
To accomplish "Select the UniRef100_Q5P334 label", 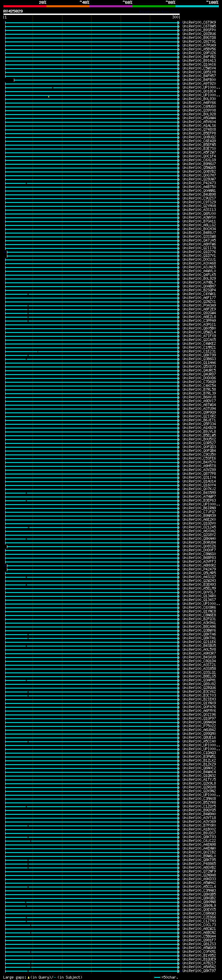I will (x=199, y=424).
